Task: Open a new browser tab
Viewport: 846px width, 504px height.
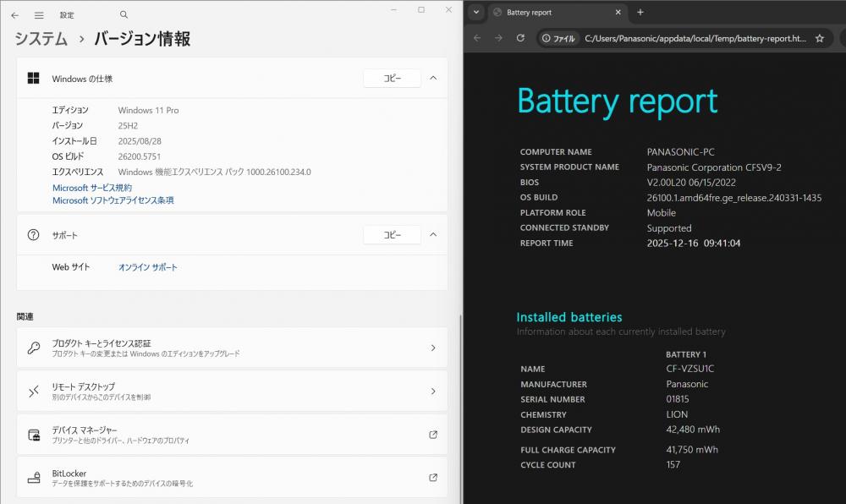Action: pyautogui.click(x=640, y=13)
